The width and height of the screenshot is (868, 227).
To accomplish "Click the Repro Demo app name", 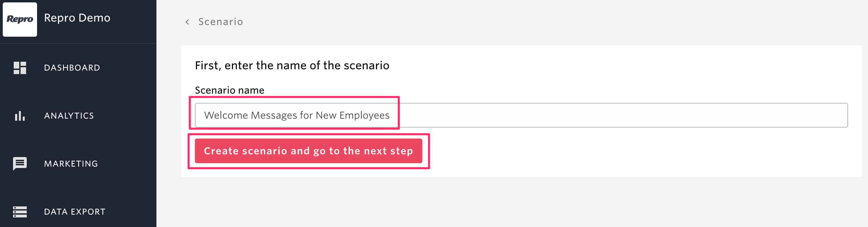I will (x=77, y=18).
